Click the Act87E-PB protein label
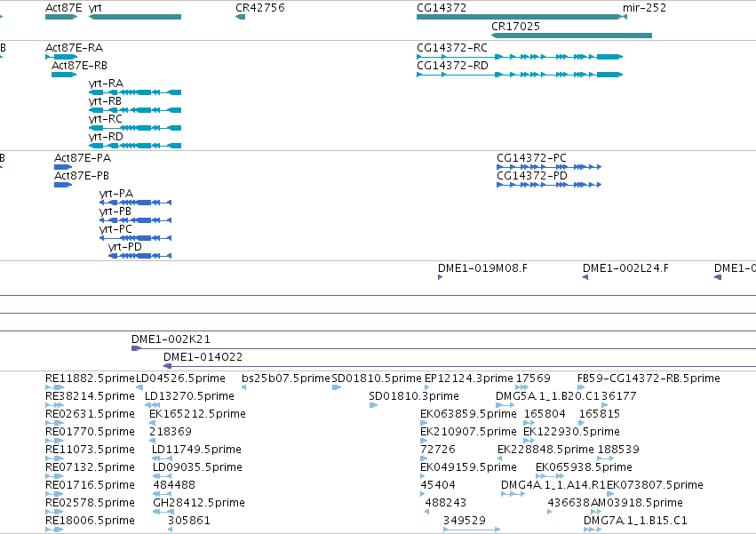Viewport: 756px width, 534px height. 82,176
